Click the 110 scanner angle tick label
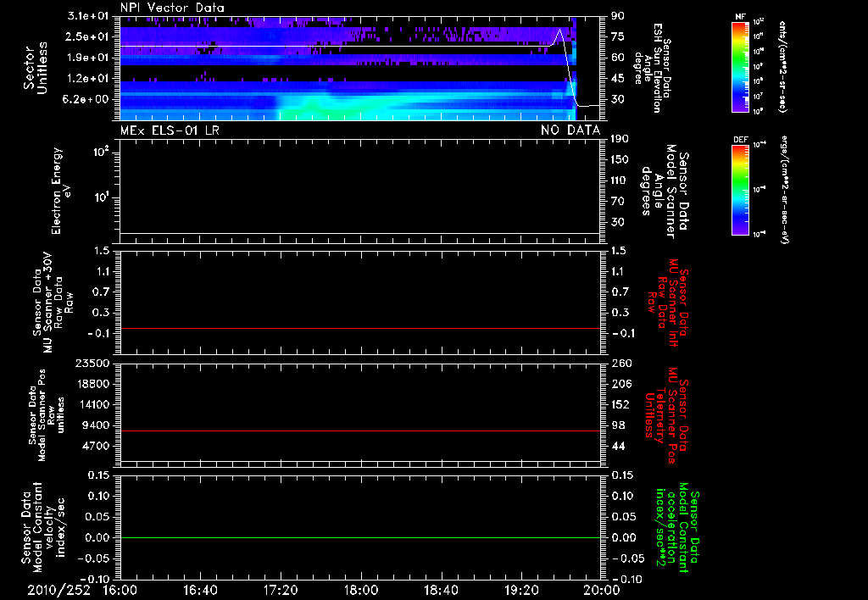The height and width of the screenshot is (600, 868). 620,181
